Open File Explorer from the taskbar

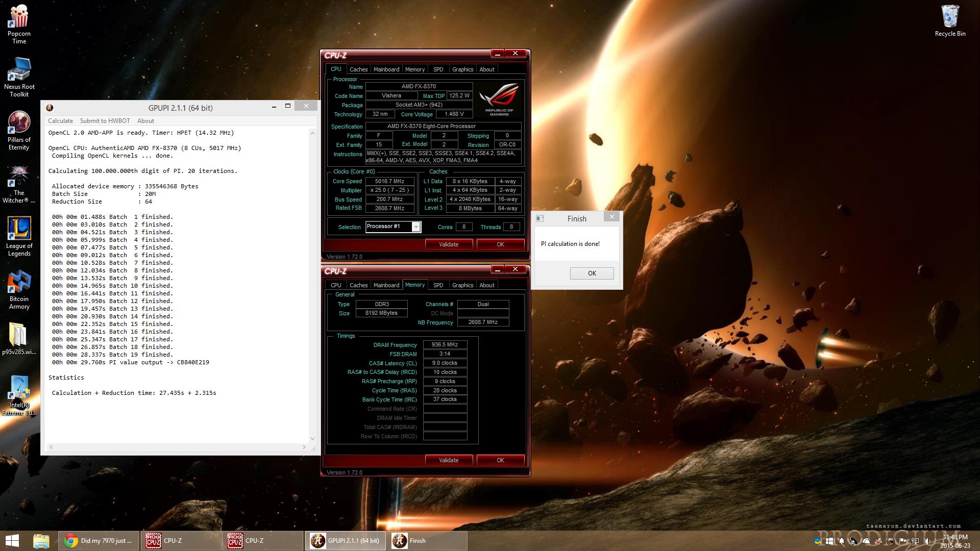click(x=41, y=541)
